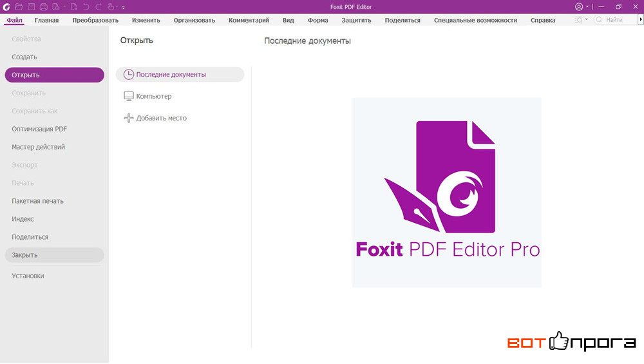Switch to the Изменить tab

pos(146,20)
